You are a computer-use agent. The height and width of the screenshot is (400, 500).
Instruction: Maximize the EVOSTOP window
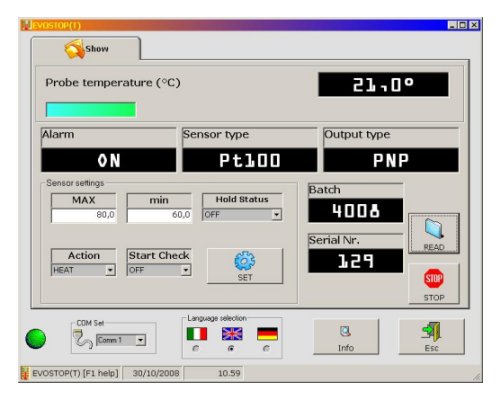(463, 25)
